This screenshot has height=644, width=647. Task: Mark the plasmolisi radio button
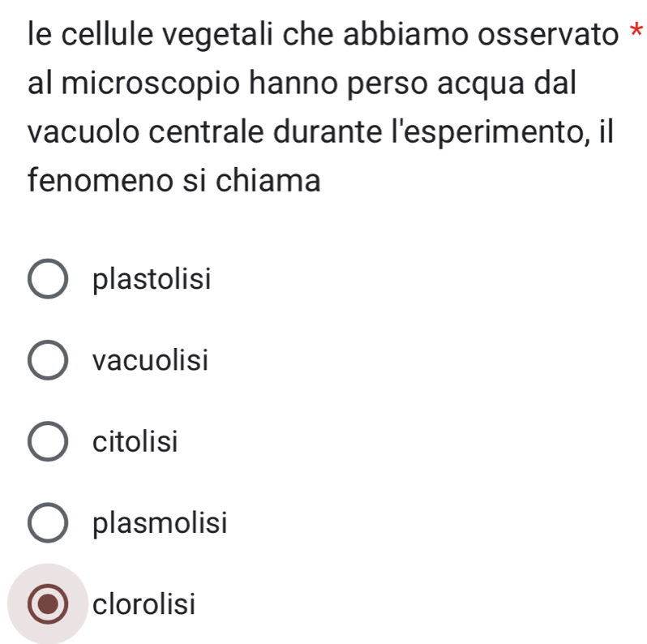pos(48,523)
